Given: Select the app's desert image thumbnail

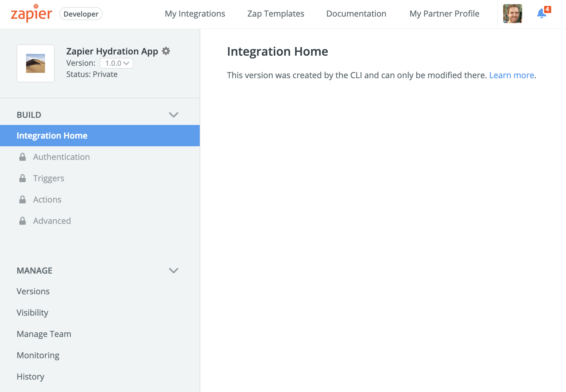Looking at the screenshot, I should tap(36, 63).
